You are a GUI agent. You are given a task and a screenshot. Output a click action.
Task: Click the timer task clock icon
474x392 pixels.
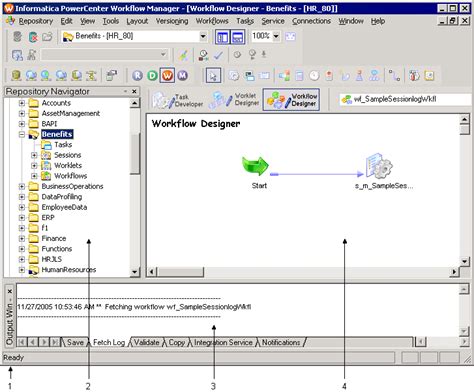tap(314, 76)
